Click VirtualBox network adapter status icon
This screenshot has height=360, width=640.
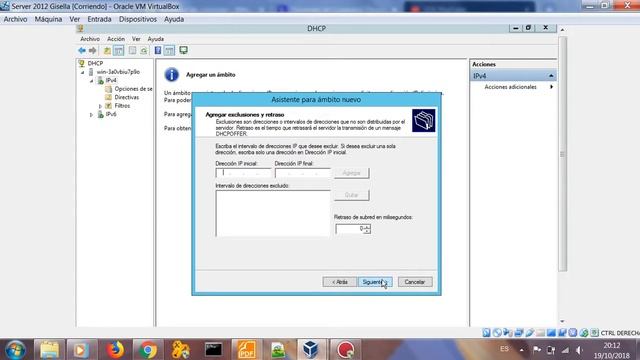click(x=518, y=333)
